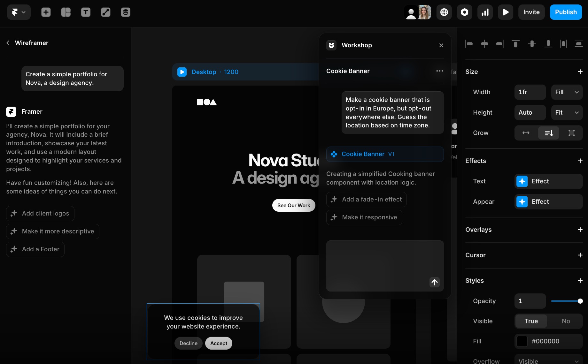Add Size option with plus
Viewport: 588px width, 364px height.
tap(580, 72)
